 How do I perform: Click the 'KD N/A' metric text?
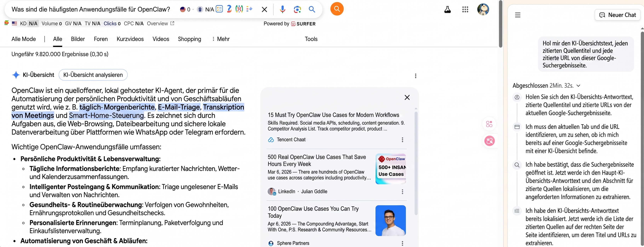[29, 24]
